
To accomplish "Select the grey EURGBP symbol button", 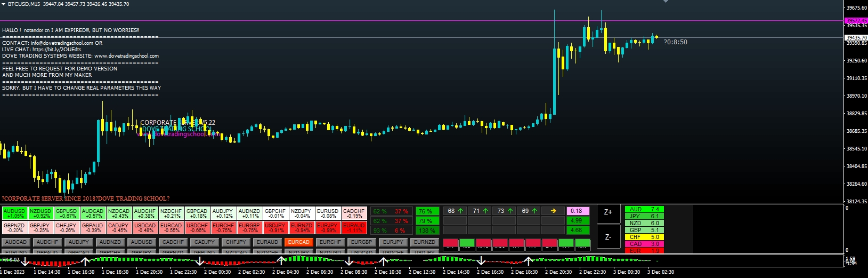I will pyautogui.click(x=362, y=242).
